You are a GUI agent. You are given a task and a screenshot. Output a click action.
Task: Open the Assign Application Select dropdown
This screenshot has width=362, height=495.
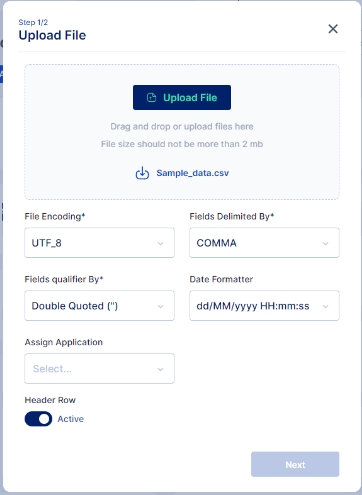[99, 369]
